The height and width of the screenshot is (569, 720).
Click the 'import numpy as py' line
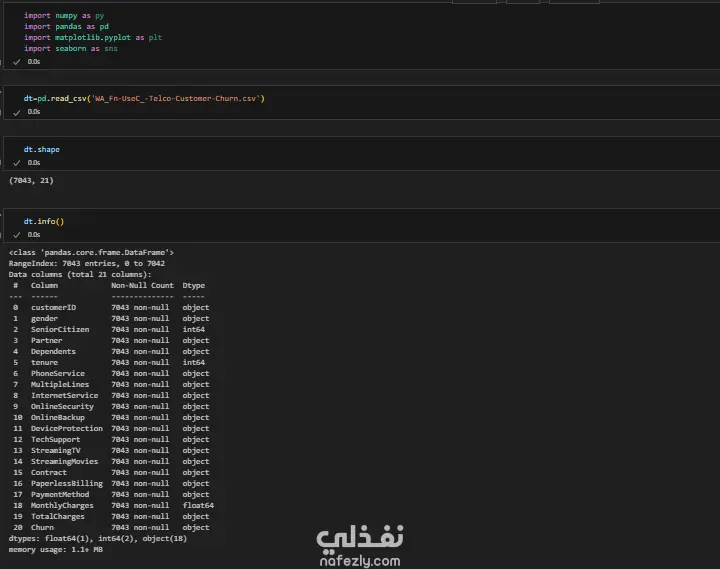[x=64, y=16]
